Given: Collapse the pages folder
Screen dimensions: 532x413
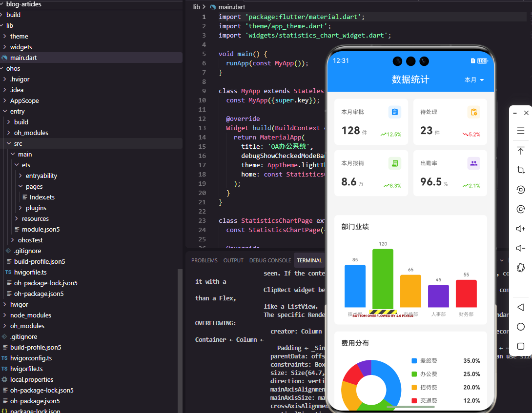Looking at the screenshot, I should (x=20, y=186).
